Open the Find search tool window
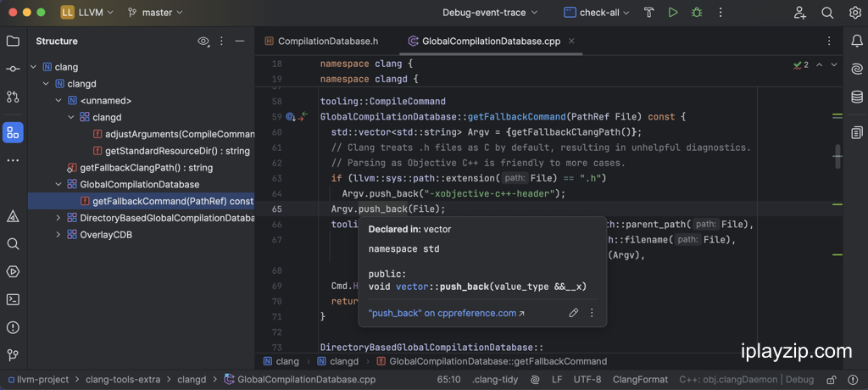 [x=13, y=244]
